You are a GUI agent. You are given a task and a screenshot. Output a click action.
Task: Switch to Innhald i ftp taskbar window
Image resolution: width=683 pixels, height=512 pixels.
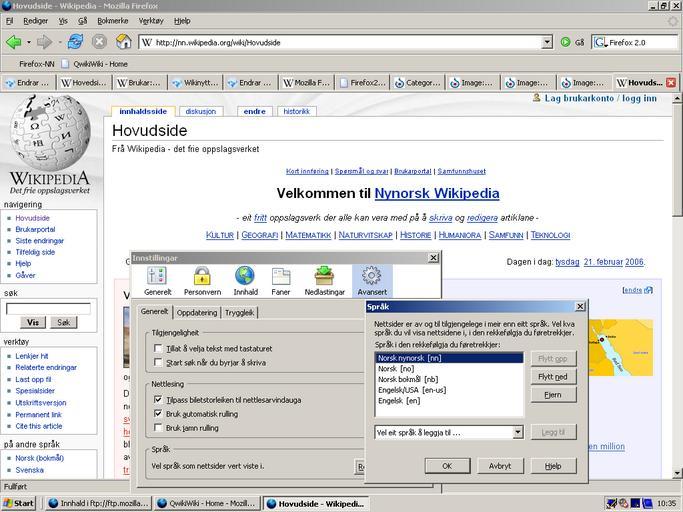click(x=99, y=503)
